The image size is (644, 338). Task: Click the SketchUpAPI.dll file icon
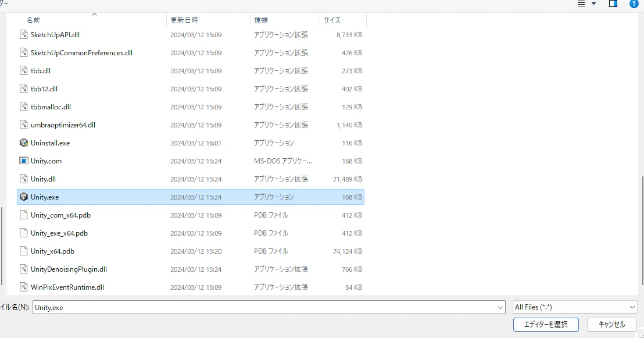point(24,34)
